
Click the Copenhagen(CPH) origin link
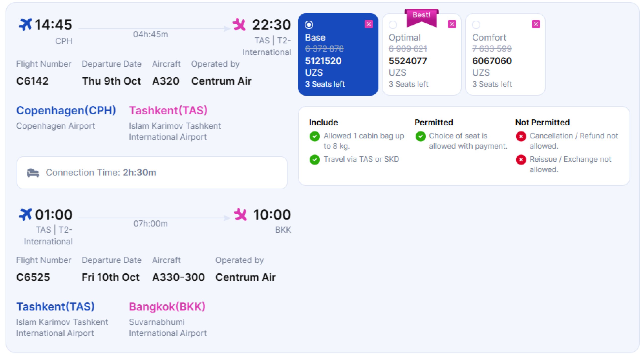(66, 110)
